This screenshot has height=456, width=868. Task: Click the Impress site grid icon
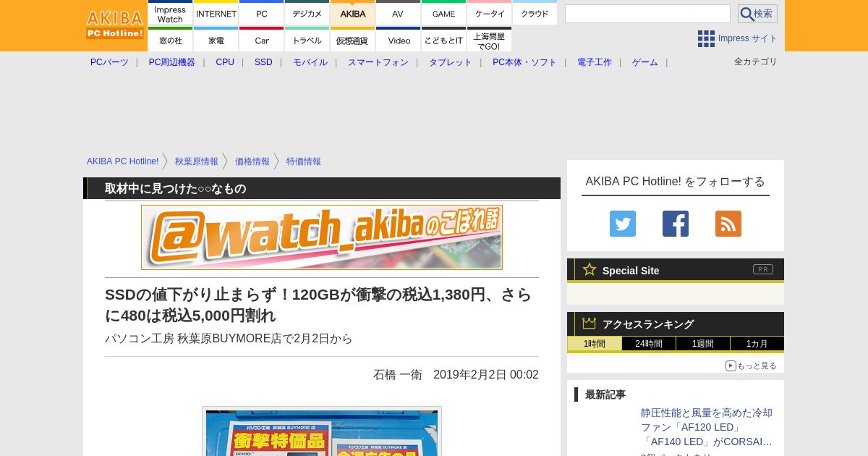point(706,38)
